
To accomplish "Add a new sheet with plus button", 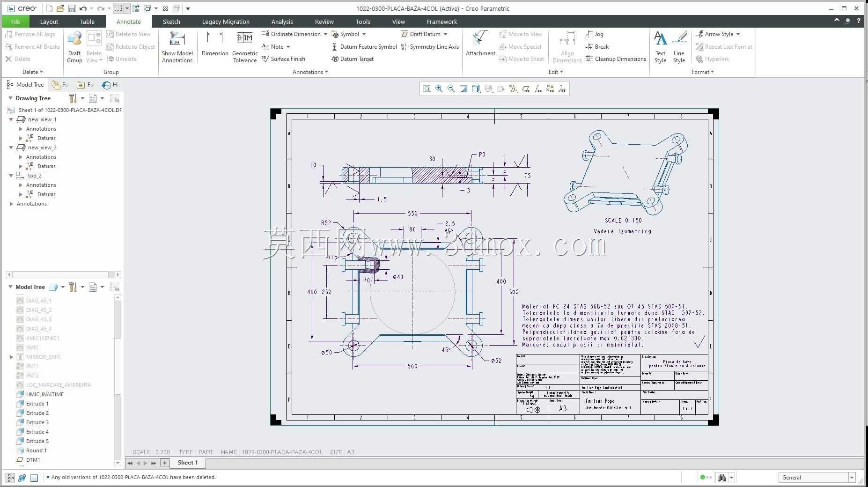I will click(165, 463).
